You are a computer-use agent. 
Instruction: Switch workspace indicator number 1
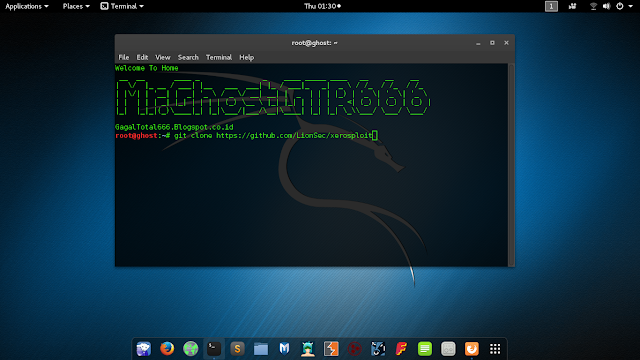551,6
